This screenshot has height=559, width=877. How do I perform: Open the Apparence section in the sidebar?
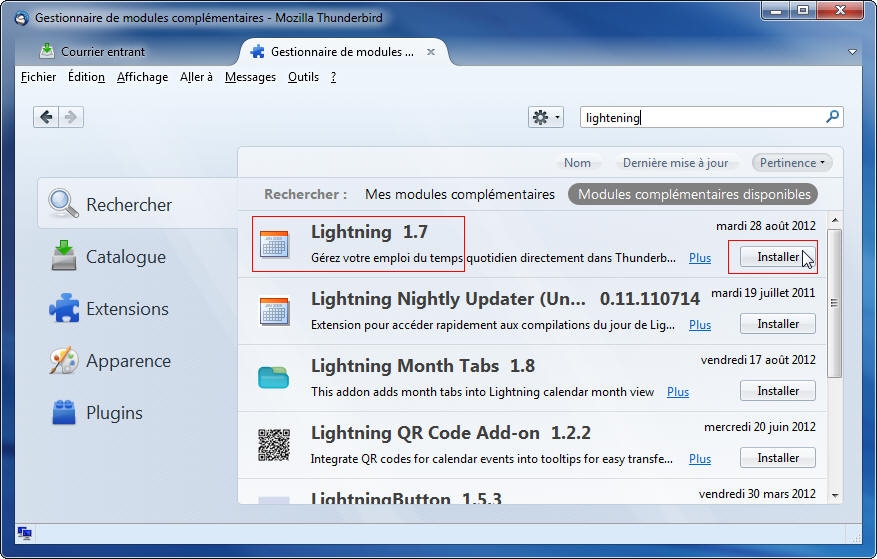[138, 360]
